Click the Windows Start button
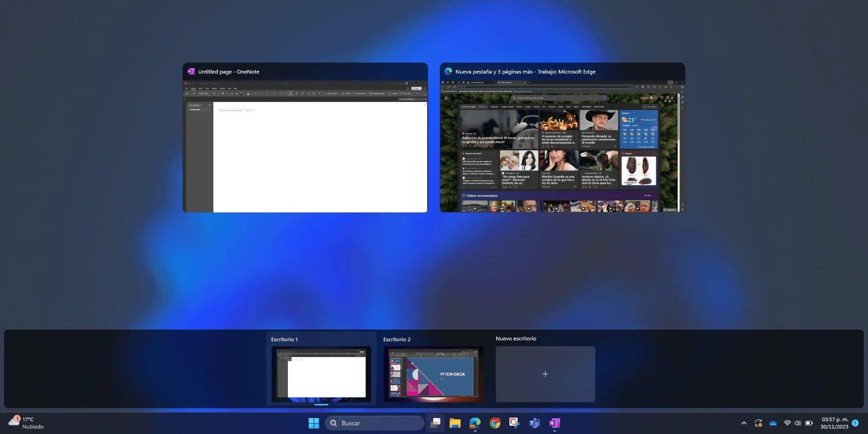868x434 pixels. pyautogui.click(x=313, y=423)
